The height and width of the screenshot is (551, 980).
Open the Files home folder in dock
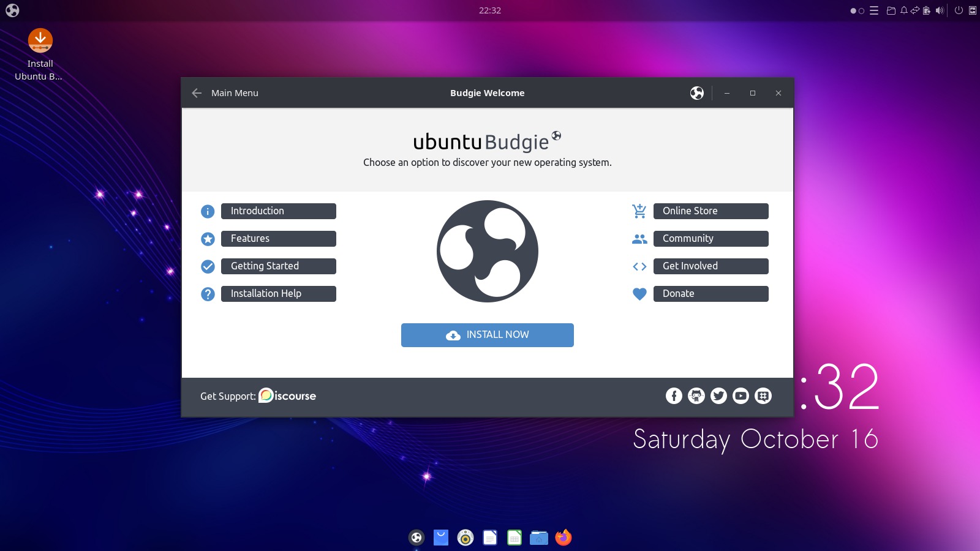[x=539, y=538]
